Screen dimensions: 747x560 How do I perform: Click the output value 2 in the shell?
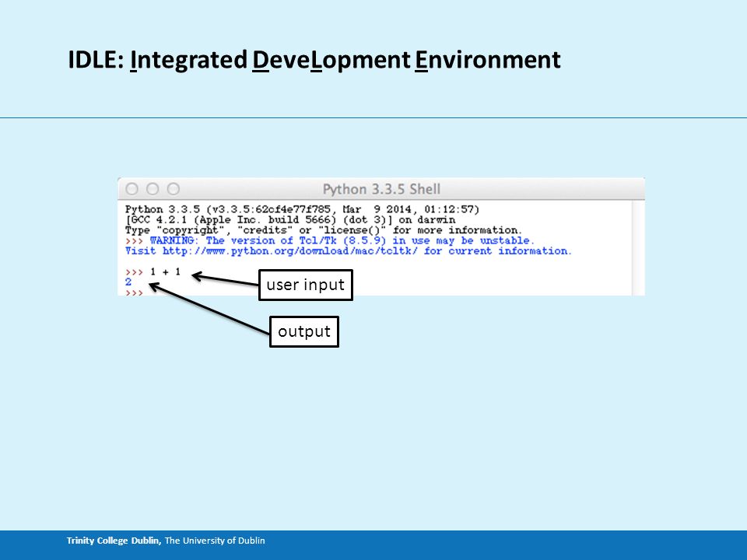[x=128, y=282]
